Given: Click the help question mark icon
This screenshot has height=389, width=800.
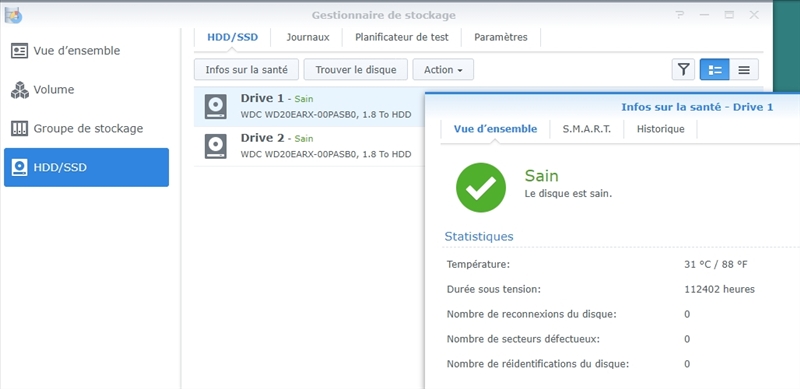Looking at the screenshot, I should click(x=680, y=15).
